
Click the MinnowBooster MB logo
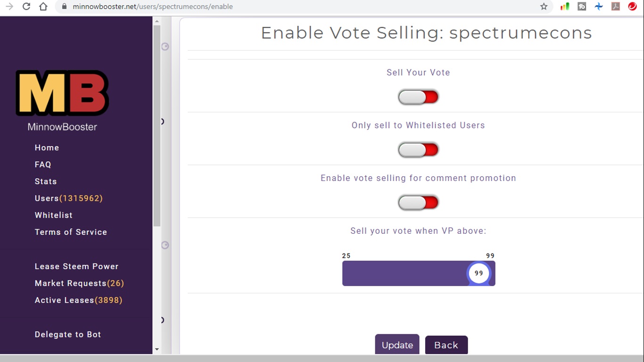coord(62,93)
